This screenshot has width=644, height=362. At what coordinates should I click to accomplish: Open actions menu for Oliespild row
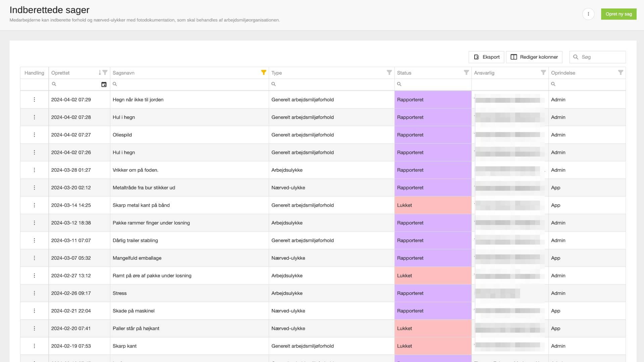(x=34, y=135)
